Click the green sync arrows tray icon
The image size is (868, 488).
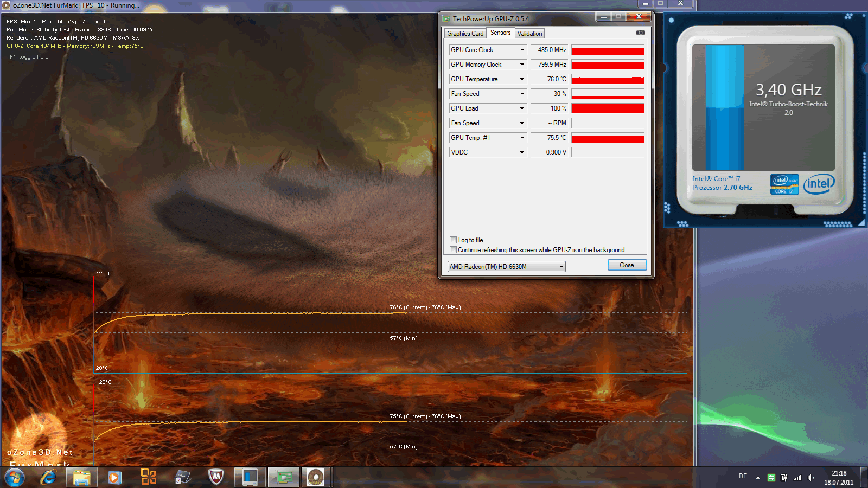pyautogui.click(x=771, y=478)
